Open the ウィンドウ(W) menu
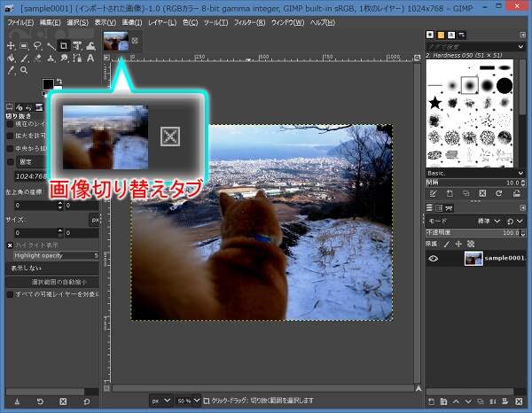 [287, 23]
